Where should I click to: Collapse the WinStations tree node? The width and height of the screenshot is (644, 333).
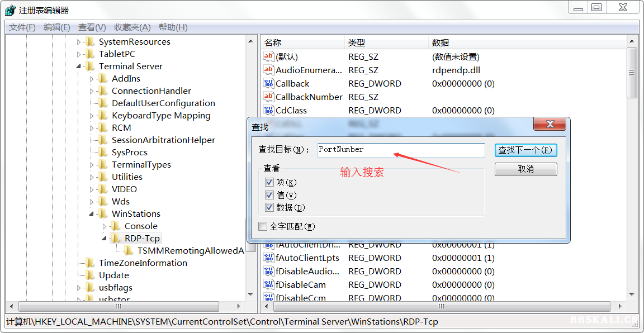pos(92,214)
